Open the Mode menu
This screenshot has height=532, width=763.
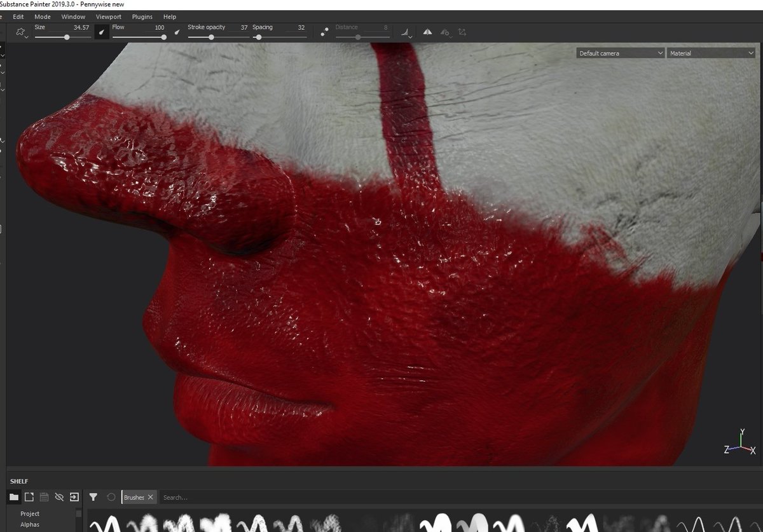pyautogui.click(x=43, y=17)
